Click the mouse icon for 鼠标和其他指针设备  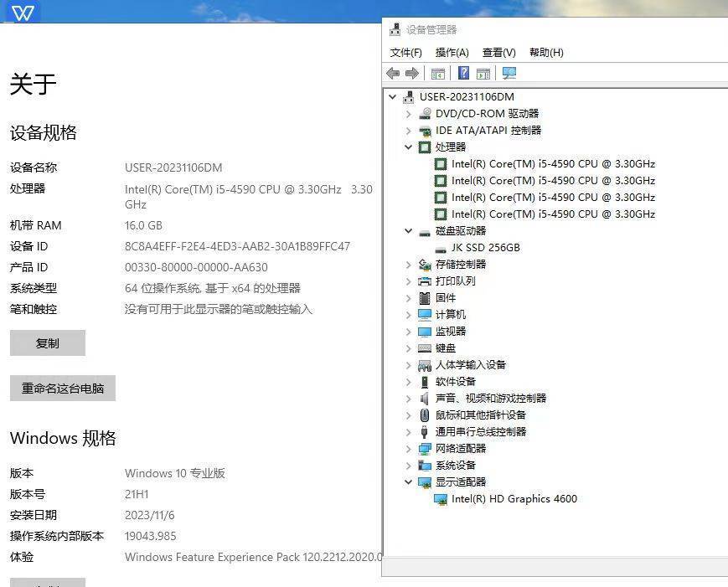[x=425, y=415]
